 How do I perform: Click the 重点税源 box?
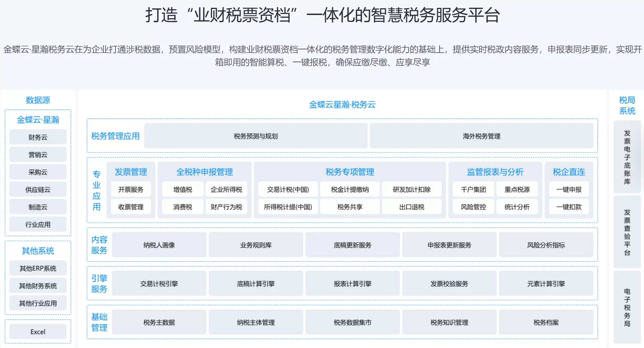517,189
